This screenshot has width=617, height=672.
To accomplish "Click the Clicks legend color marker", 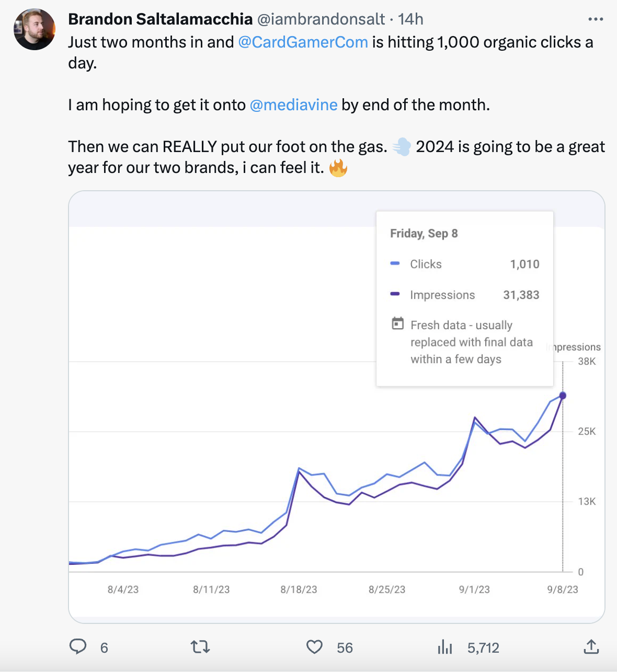I will pyautogui.click(x=395, y=264).
